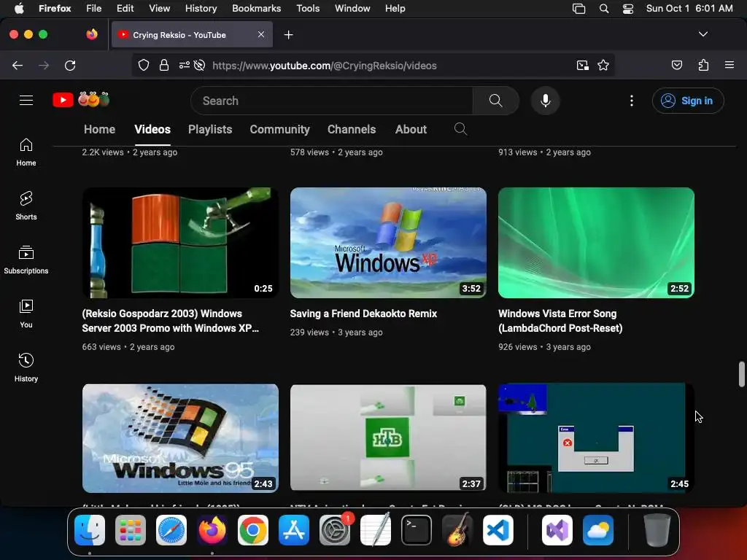This screenshot has width=747, height=560.
Task: Click the Reksio Gospodarz 2003 video title
Action: (171, 321)
